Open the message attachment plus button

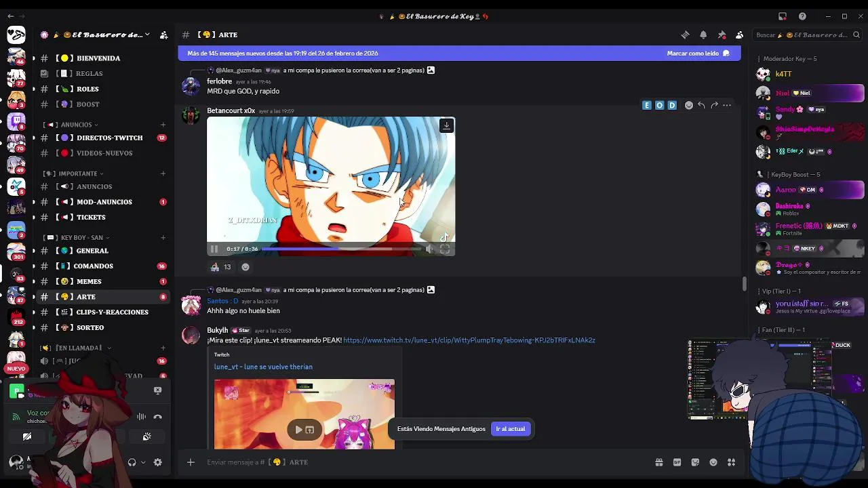191,462
